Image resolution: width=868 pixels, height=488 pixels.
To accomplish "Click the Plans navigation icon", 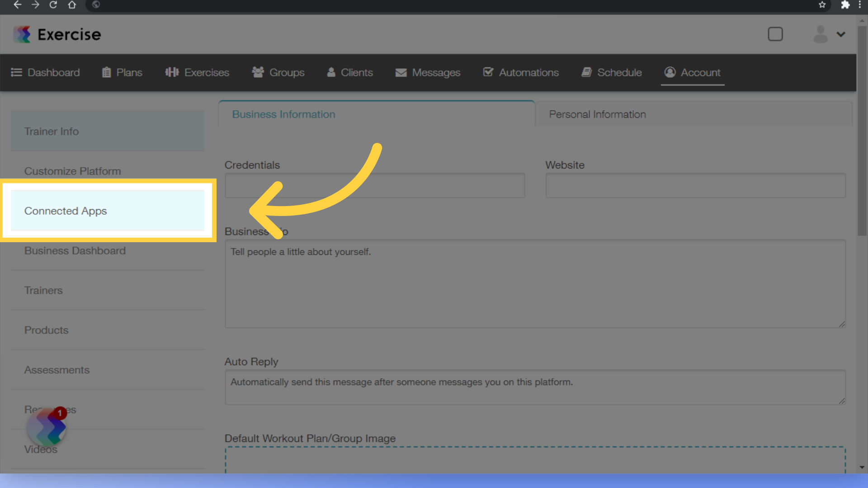I will coord(107,71).
